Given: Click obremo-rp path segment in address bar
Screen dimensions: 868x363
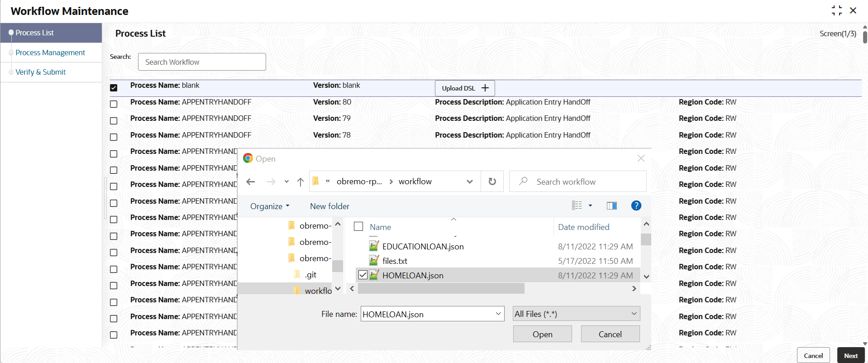Looking at the screenshot, I should (359, 181).
